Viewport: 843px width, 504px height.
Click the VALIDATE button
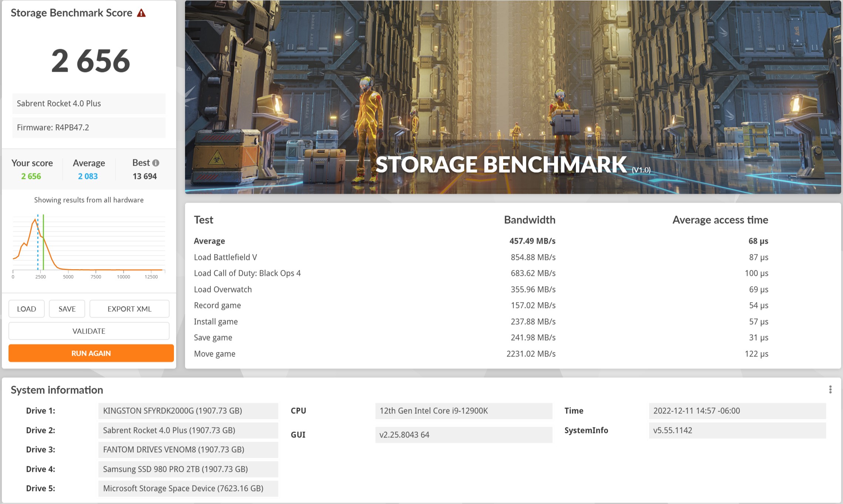tap(89, 331)
